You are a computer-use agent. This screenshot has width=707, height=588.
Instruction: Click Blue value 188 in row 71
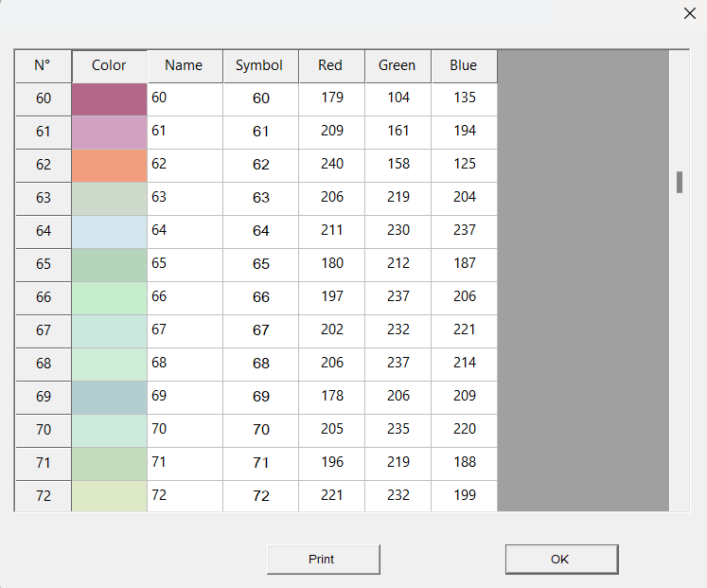(x=464, y=464)
